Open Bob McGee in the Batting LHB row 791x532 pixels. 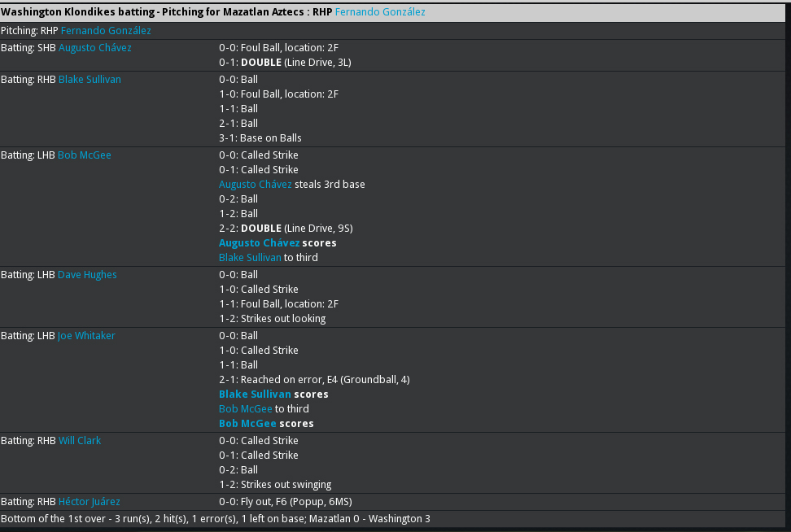(84, 155)
